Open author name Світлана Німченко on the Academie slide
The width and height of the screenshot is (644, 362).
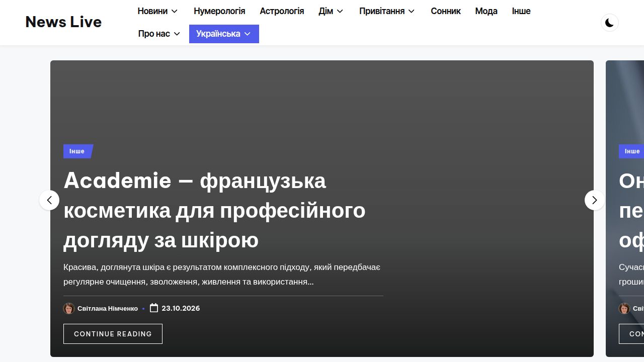[108, 309]
